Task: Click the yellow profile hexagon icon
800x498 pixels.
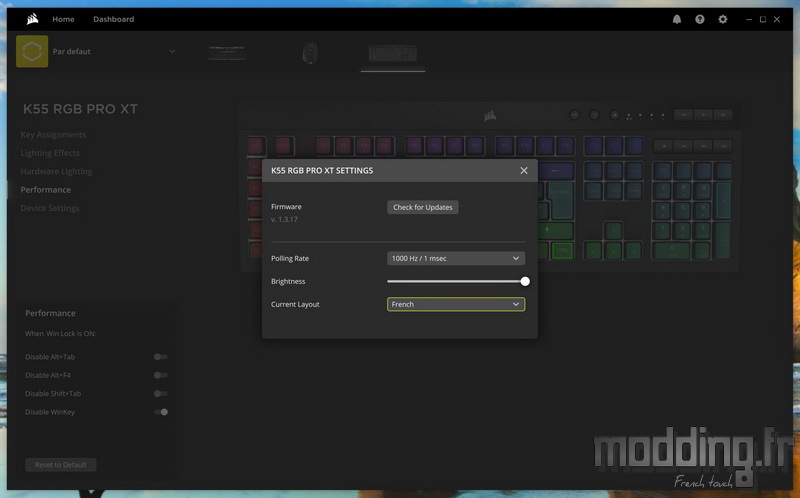Action: point(32,51)
